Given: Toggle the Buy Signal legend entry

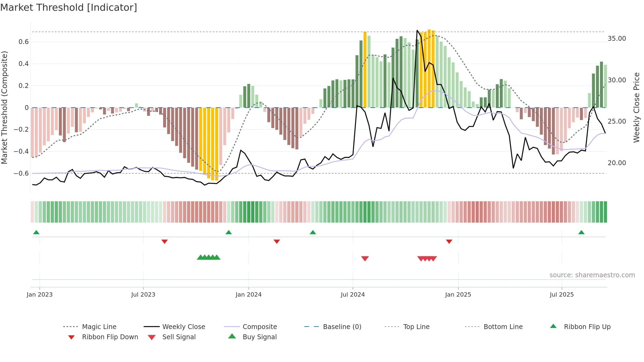Looking at the screenshot, I should point(252,337).
